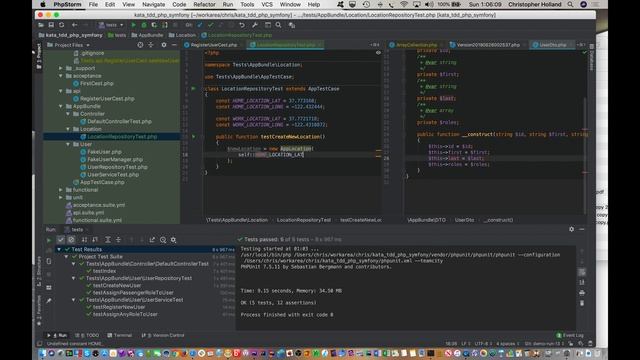
Task: Toggle show passed tests filter
Action: pyautogui.click(x=61, y=240)
